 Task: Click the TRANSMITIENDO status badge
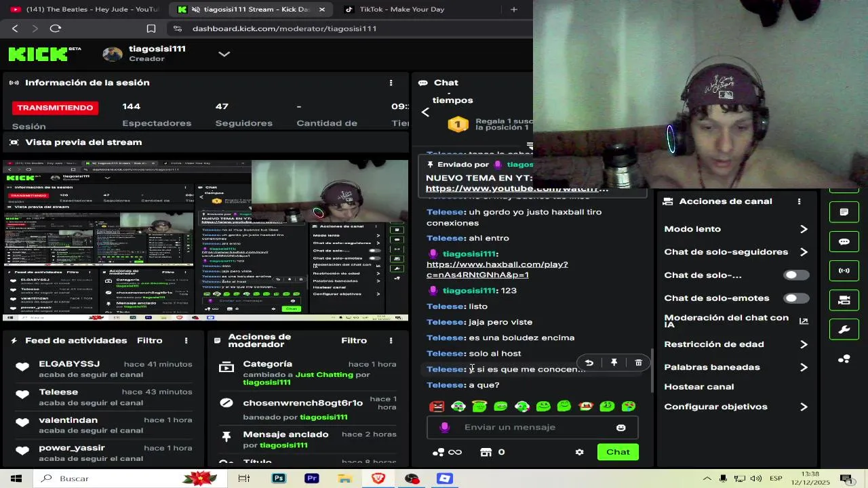coord(56,108)
